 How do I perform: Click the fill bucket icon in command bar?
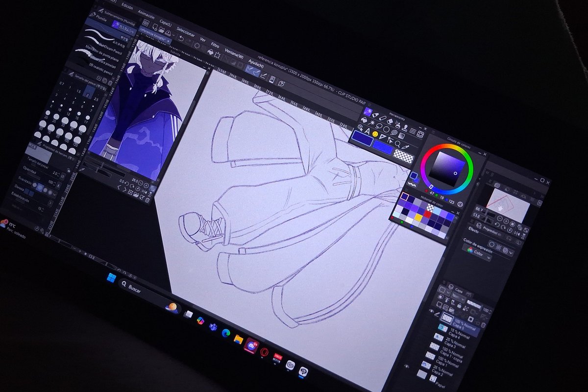[x=210, y=52]
